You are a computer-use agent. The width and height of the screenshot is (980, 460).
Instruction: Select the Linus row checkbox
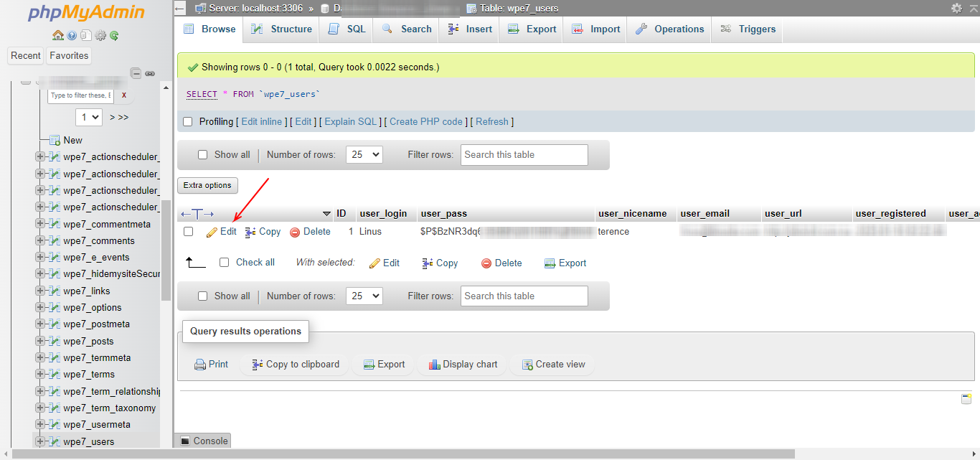[x=188, y=232]
